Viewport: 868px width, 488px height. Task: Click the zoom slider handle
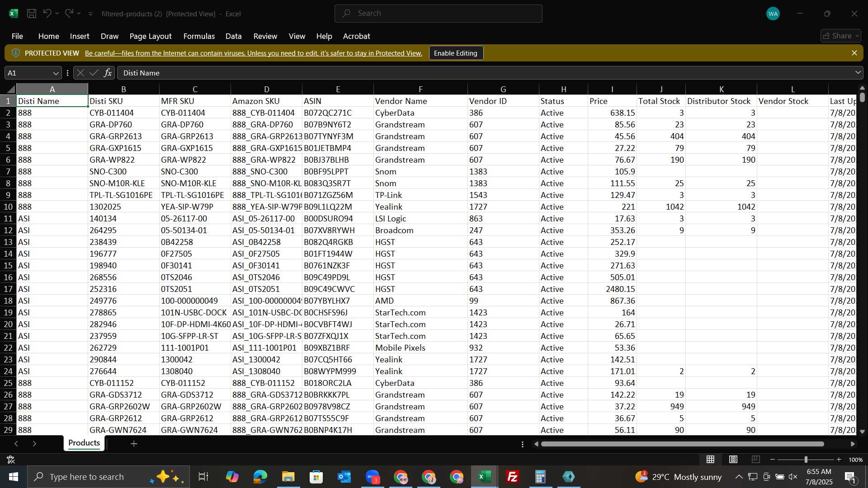(806, 460)
